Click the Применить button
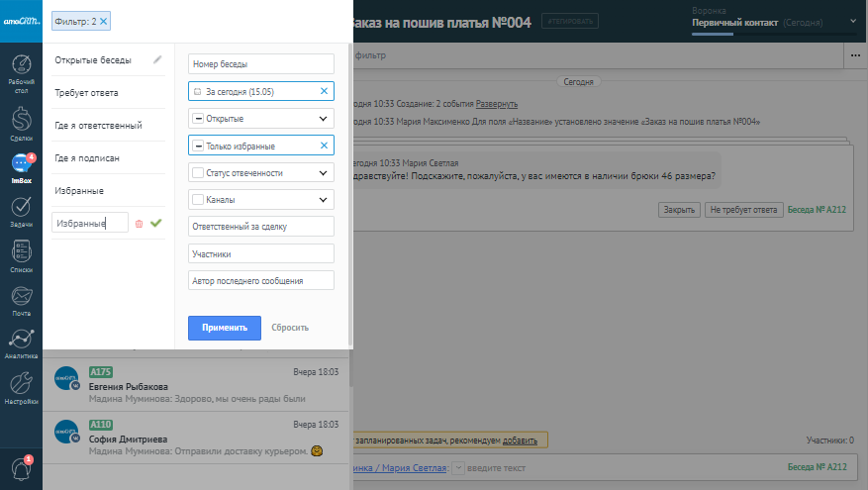 pyautogui.click(x=224, y=328)
